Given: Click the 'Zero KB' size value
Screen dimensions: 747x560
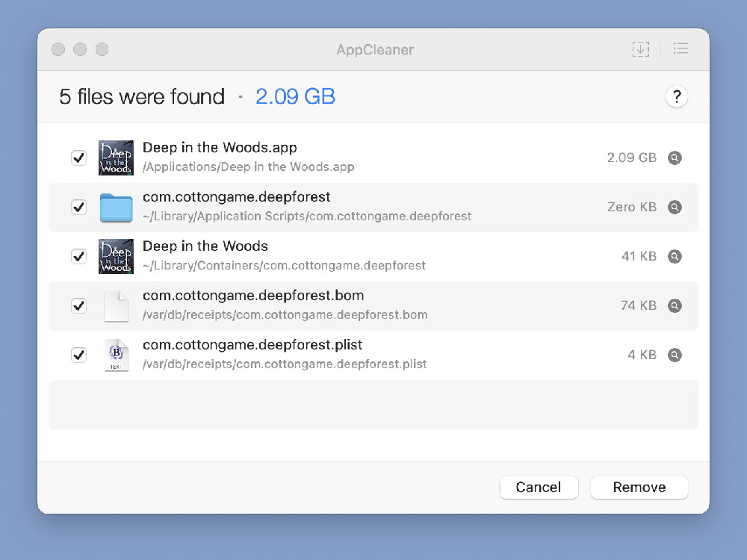Looking at the screenshot, I should [632, 207].
